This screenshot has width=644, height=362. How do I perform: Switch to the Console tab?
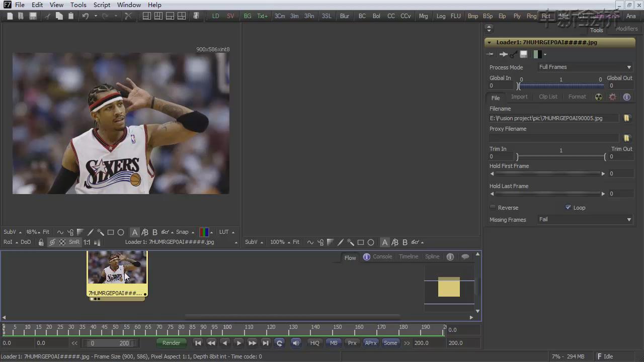click(x=382, y=257)
